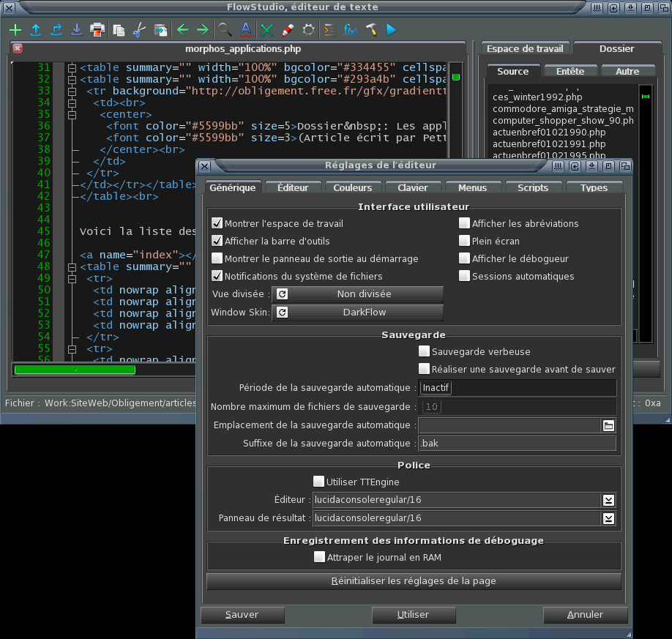
Task: Toggle Notifications du système de fichiers checkbox
Action: click(217, 276)
